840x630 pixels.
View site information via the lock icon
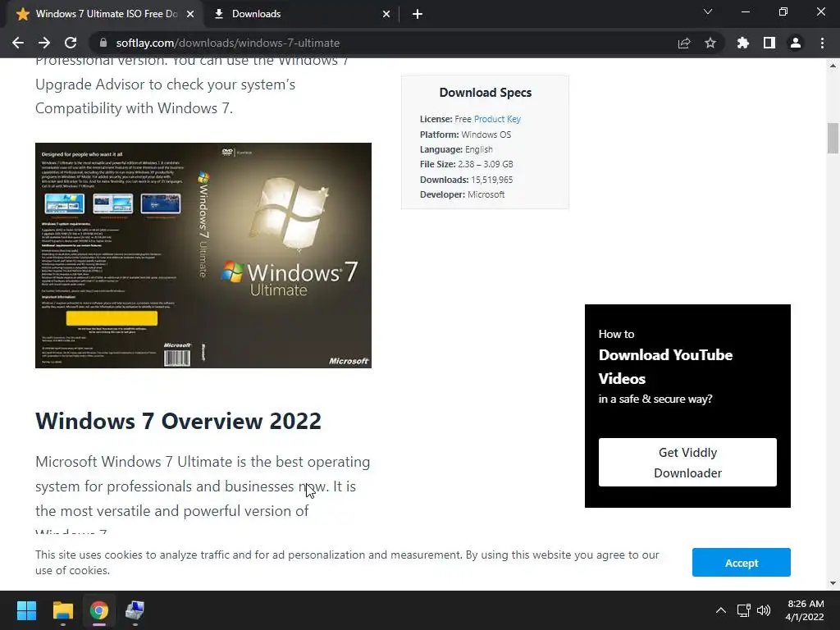[x=103, y=43]
